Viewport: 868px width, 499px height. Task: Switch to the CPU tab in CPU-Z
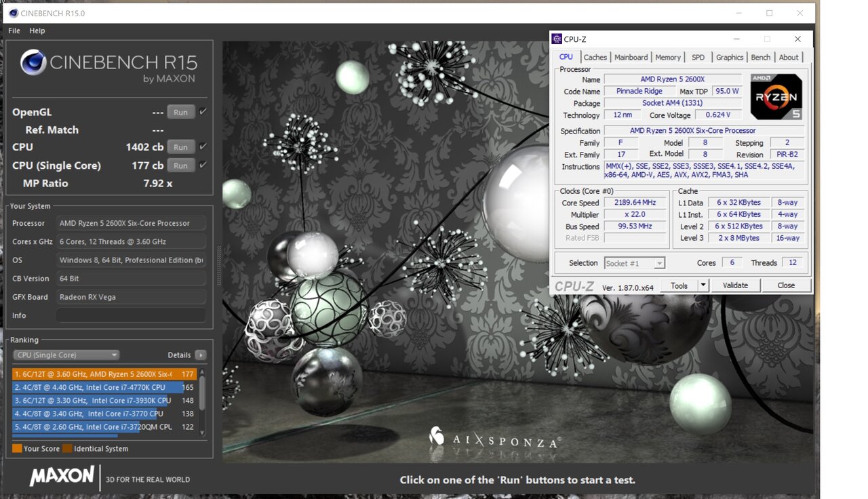566,57
